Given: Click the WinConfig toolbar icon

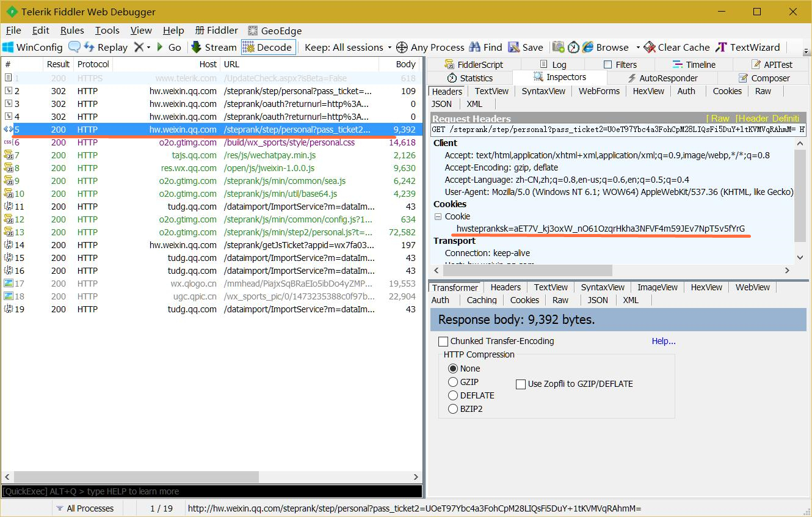Looking at the screenshot, I should [8, 47].
